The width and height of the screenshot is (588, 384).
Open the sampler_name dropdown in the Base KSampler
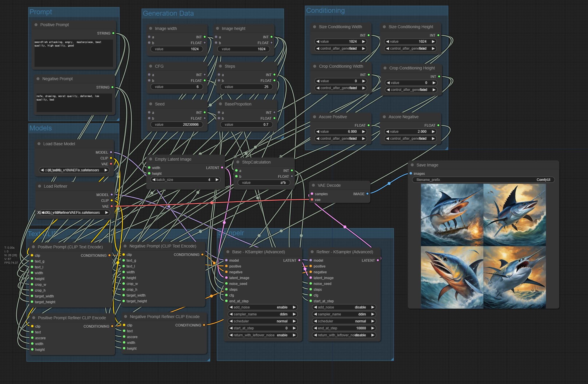tap(262, 314)
